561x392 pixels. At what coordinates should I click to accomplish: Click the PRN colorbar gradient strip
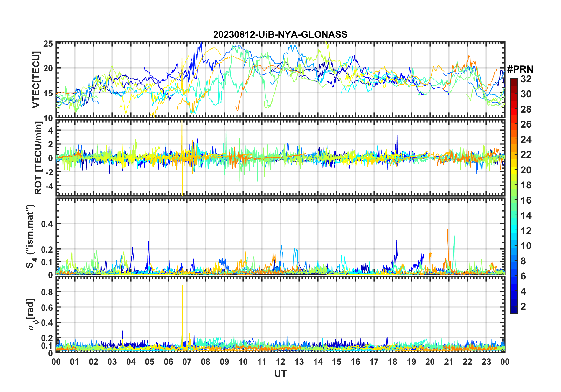pos(514,196)
